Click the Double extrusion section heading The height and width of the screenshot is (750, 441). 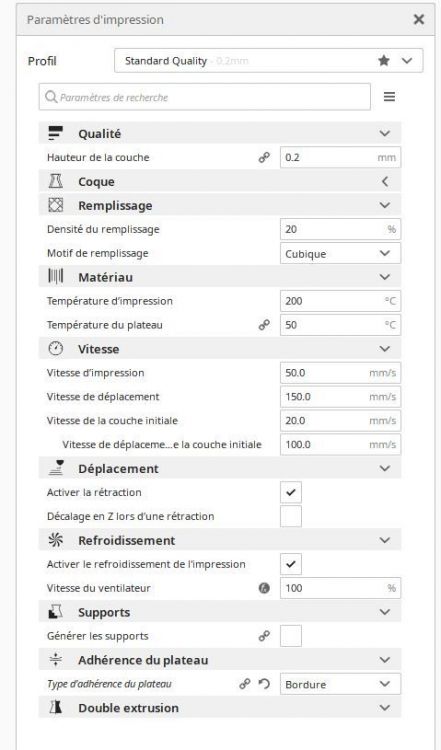128,708
